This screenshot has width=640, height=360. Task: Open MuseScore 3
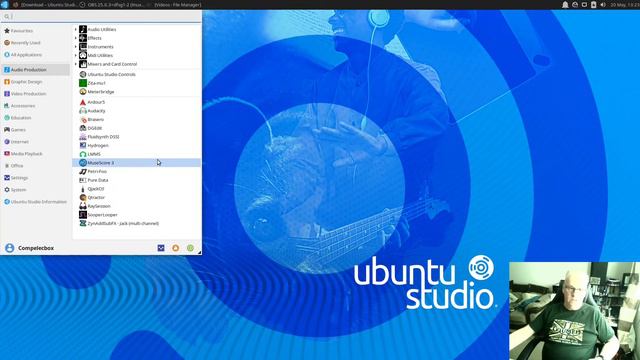[x=137, y=162]
